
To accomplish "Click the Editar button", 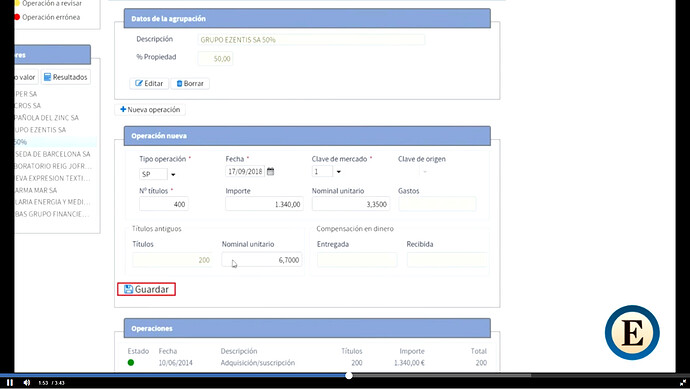I will [x=149, y=83].
